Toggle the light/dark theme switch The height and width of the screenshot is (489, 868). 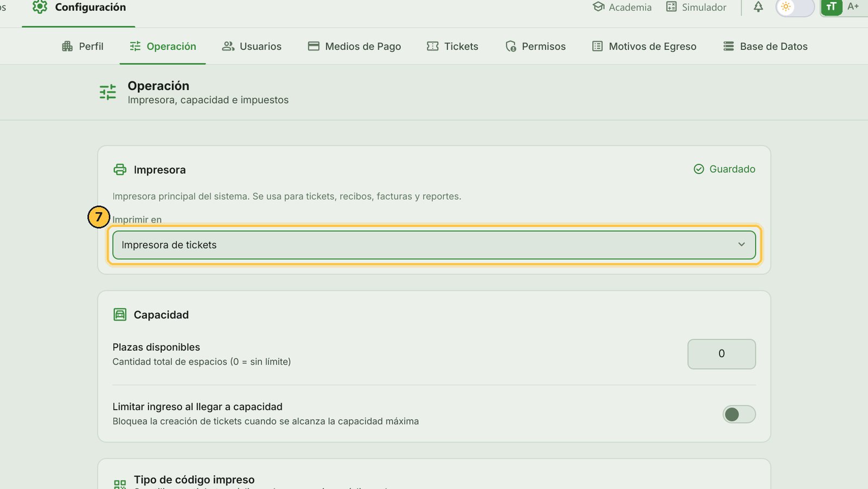(795, 8)
